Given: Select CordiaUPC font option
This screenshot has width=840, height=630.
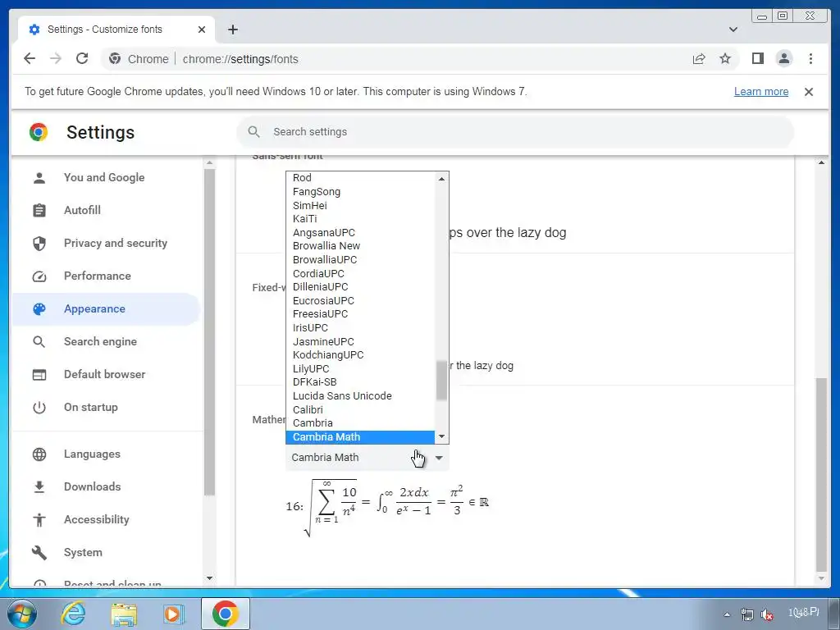Looking at the screenshot, I should tap(361, 273).
